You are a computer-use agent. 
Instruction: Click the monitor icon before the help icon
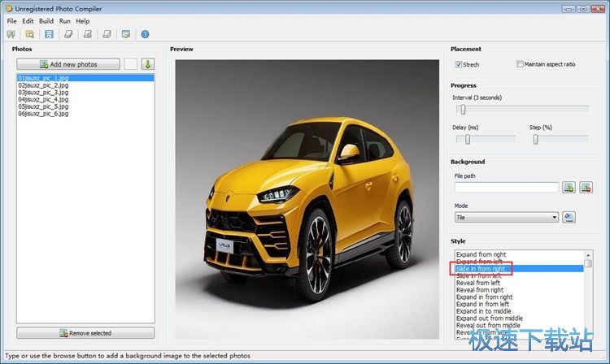(125, 34)
